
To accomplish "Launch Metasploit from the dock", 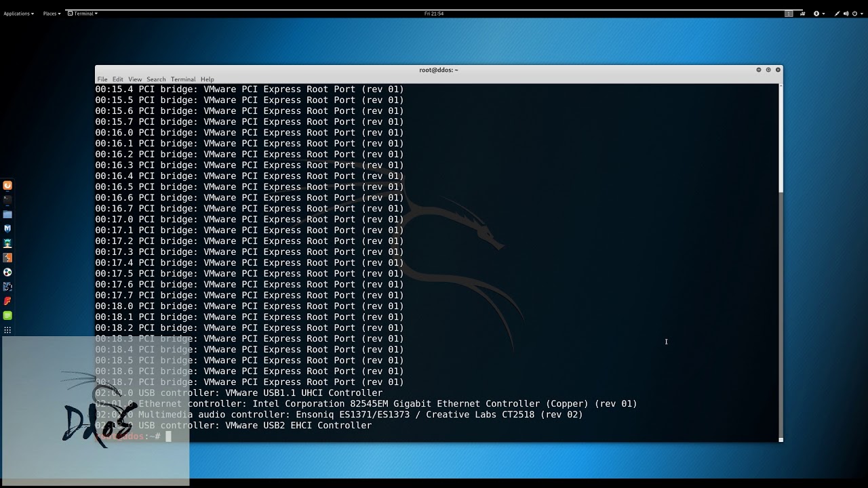I will [x=7, y=229].
